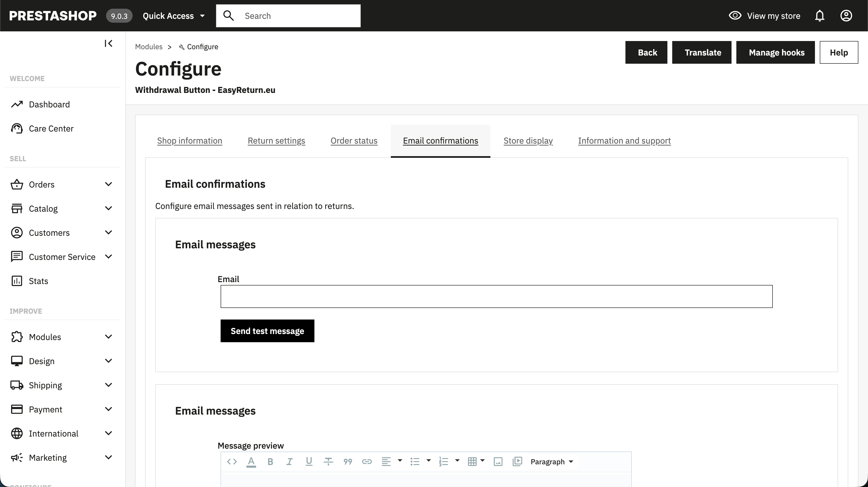The width and height of the screenshot is (868, 487).
Task: Insert a blockquote in message editor
Action: coord(348,461)
